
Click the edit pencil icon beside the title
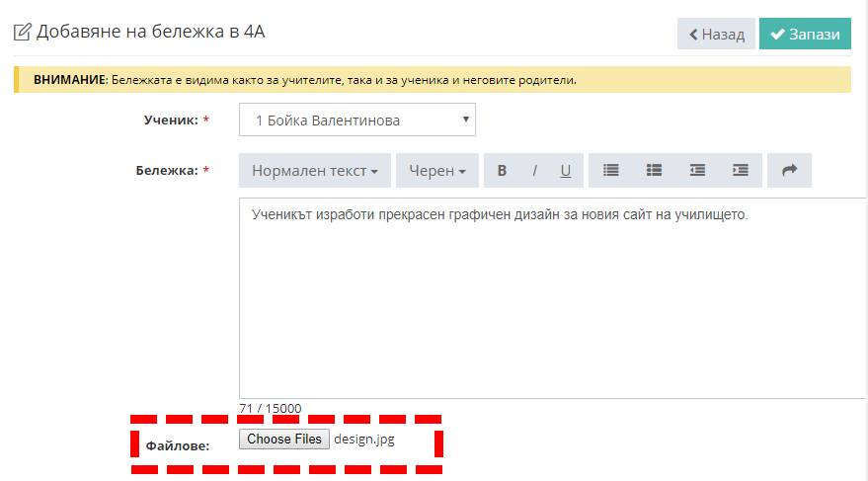click(x=22, y=33)
